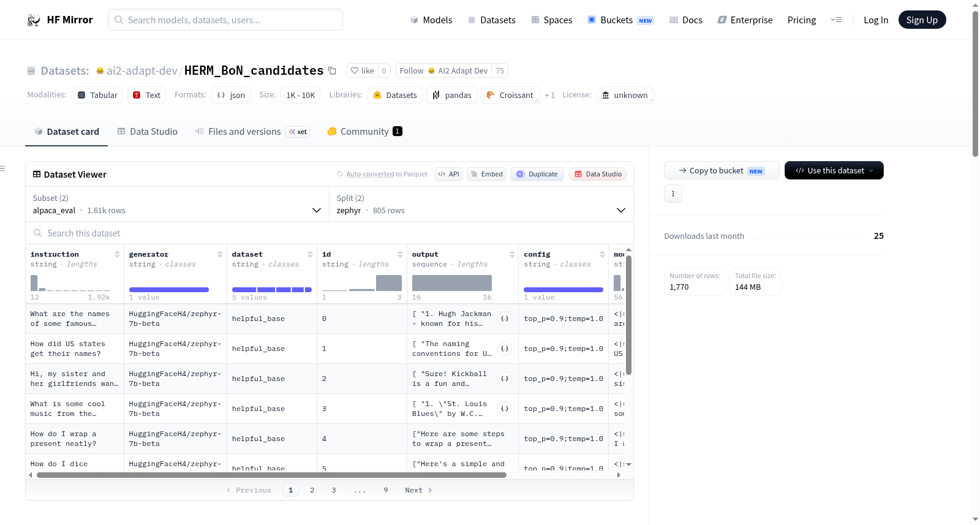Copy dataset name with the copy icon
This screenshot has height=525, width=980.
[x=332, y=70]
